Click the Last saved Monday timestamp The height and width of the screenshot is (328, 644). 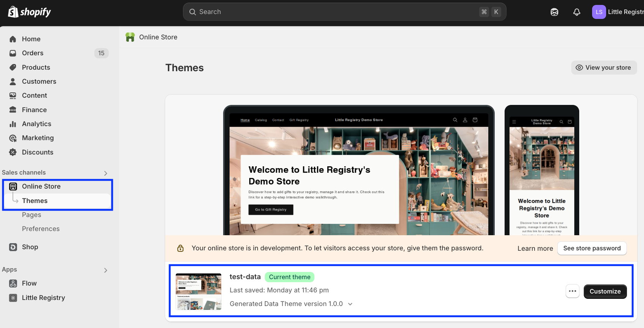click(279, 290)
